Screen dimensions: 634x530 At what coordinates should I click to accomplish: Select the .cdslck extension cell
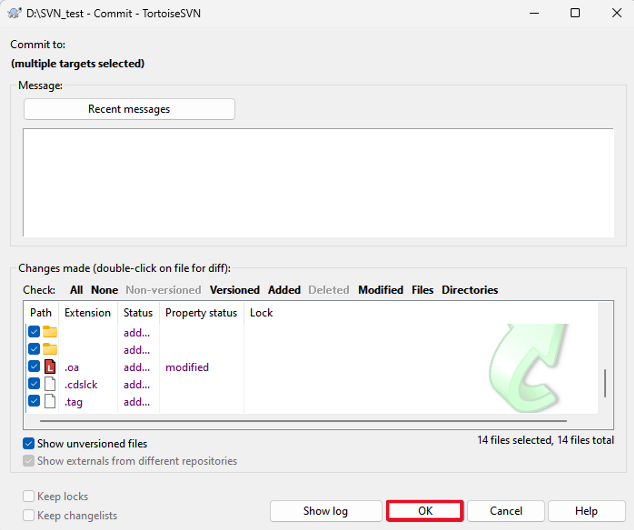coord(81,384)
